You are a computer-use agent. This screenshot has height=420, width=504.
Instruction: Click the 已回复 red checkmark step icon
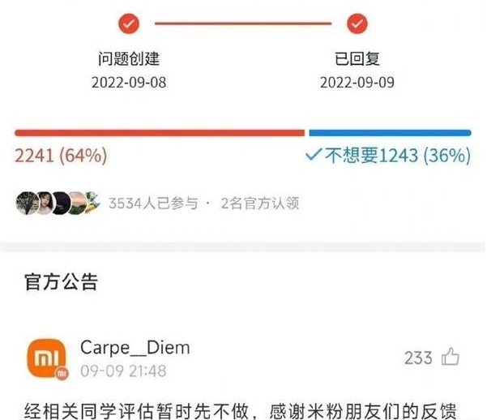click(x=357, y=24)
